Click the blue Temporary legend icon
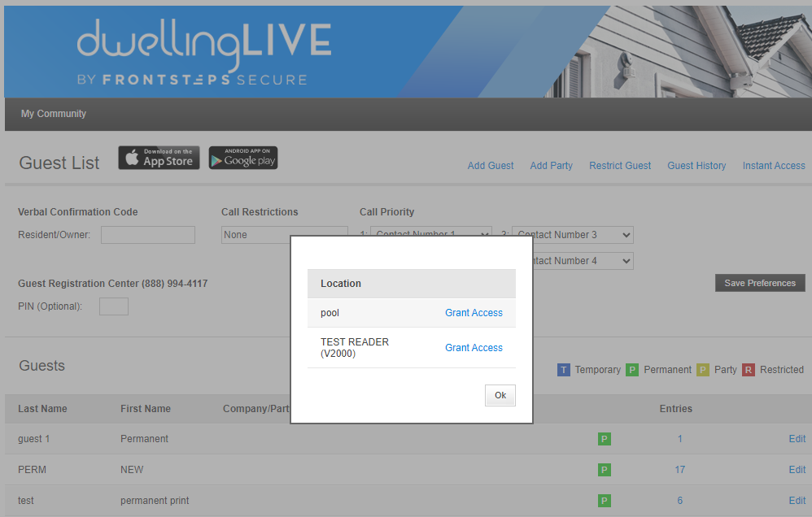 tap(564, 370)
